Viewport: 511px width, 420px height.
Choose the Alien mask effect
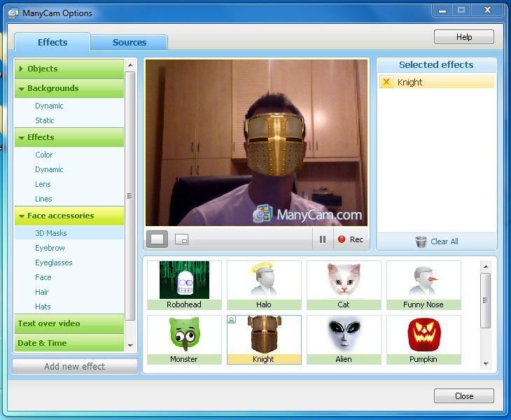[x=344, y=339]
